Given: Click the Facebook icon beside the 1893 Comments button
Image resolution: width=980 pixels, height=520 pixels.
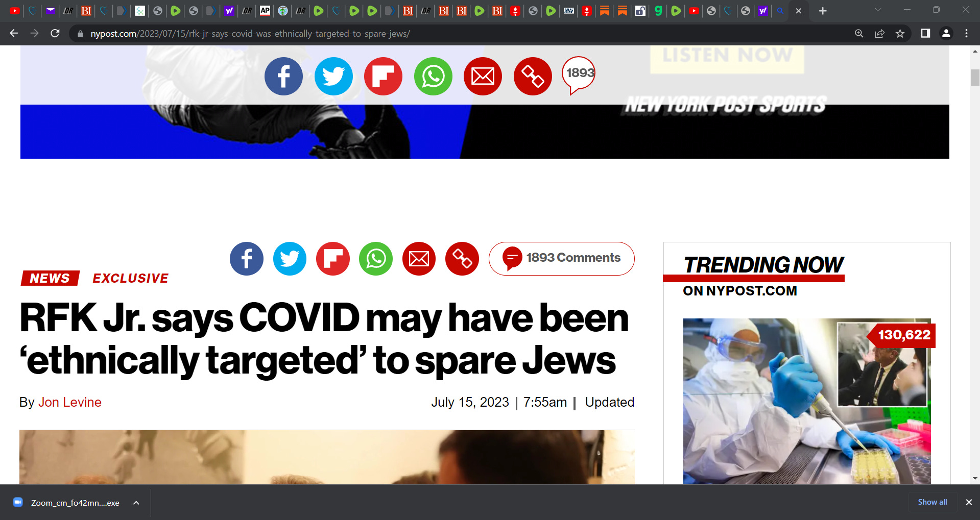Looking at the screenshot, I should coord(247,259).
